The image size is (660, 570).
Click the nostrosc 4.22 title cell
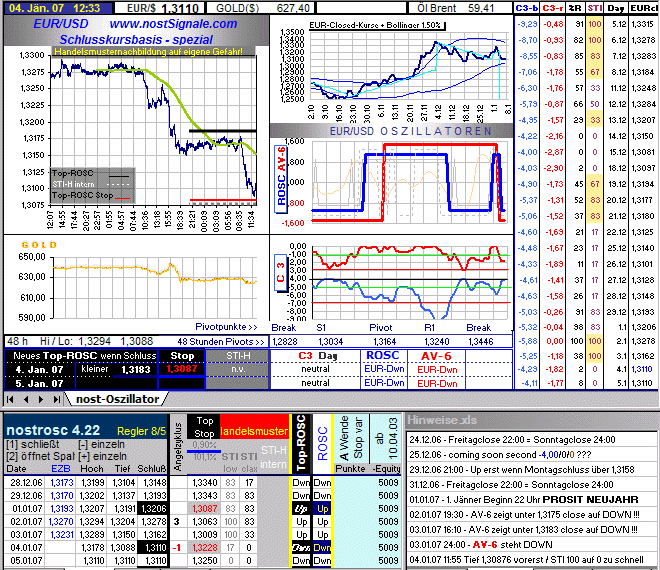(53, 430)
